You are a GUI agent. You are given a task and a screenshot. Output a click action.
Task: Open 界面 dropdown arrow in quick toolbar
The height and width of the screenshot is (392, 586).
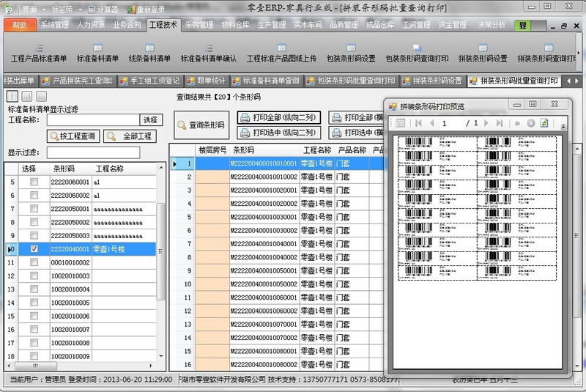(x=43, y=10)
